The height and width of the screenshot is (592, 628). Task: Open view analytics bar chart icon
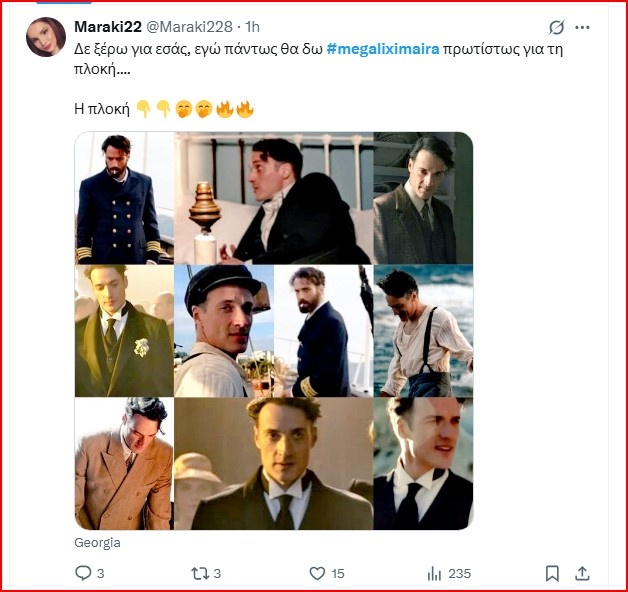tap(435, 573)
